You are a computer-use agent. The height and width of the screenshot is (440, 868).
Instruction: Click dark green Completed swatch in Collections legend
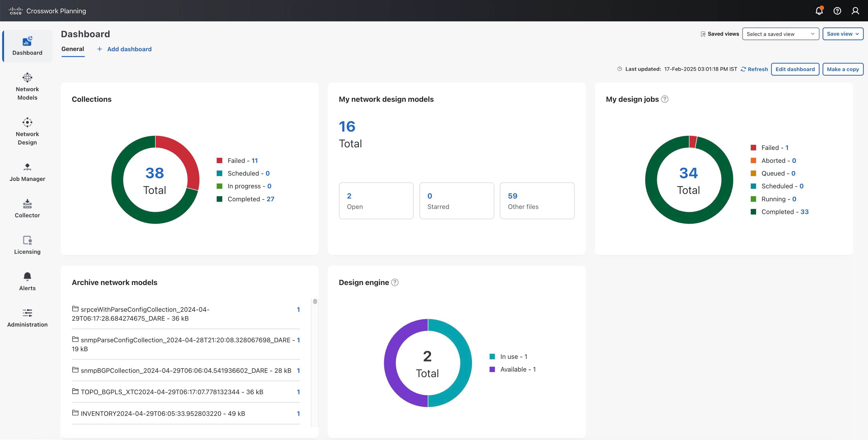pos(219,199)
